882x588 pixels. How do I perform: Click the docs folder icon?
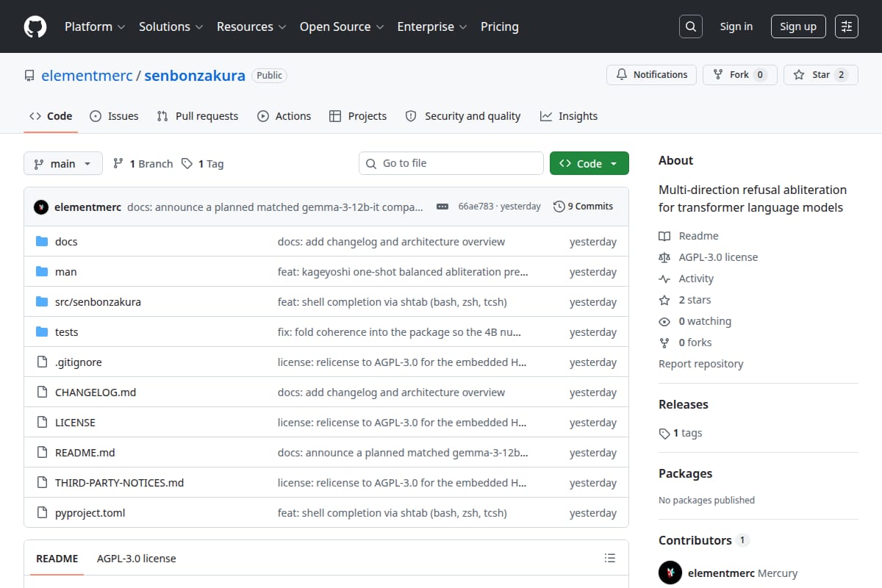point(42,242)
